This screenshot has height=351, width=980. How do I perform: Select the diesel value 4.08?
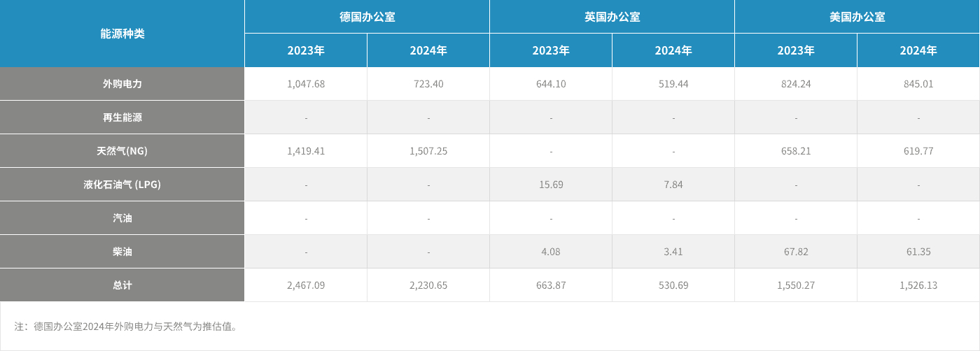(x=551, y=252)
